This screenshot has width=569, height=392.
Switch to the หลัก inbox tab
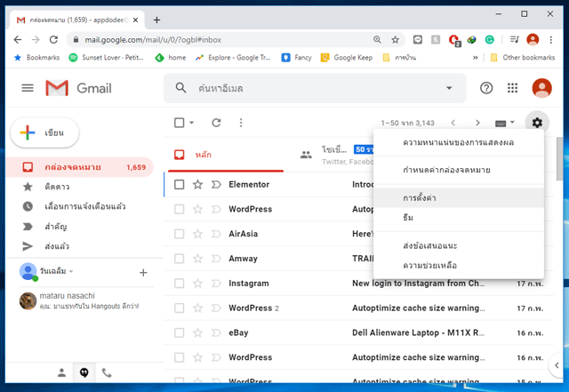point(226,155)
